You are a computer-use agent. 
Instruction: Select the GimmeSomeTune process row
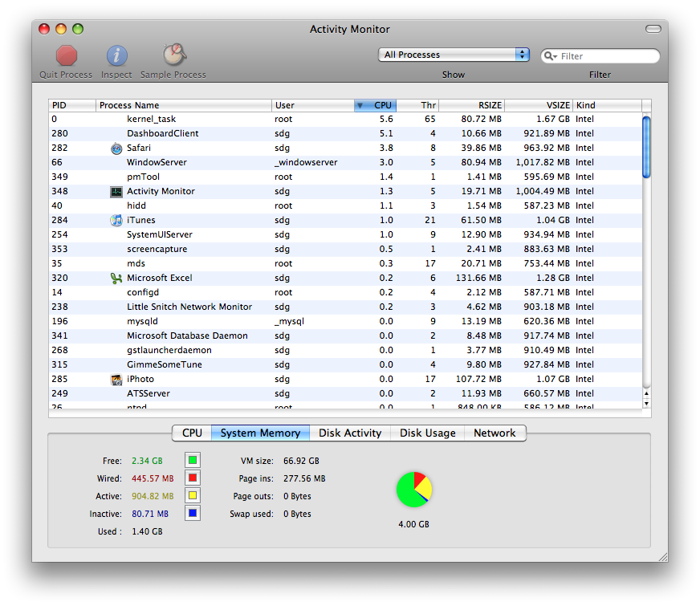(x=345, y=364)
